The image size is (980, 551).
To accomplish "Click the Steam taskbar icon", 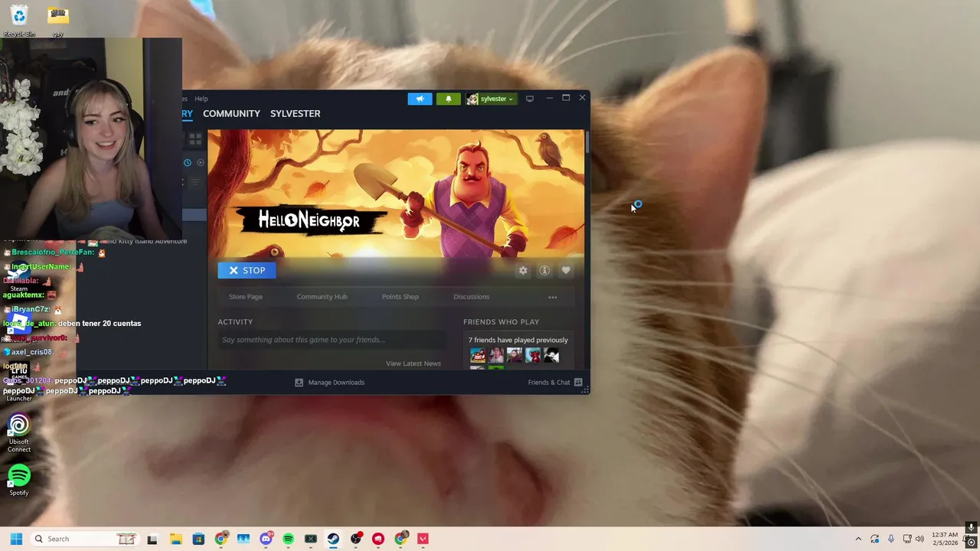I will tap(333, 539).
